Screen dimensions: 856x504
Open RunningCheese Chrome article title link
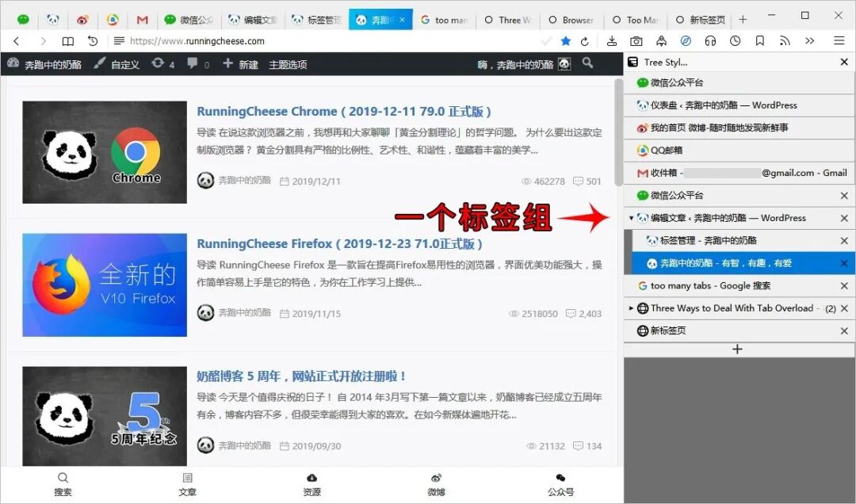344,112
